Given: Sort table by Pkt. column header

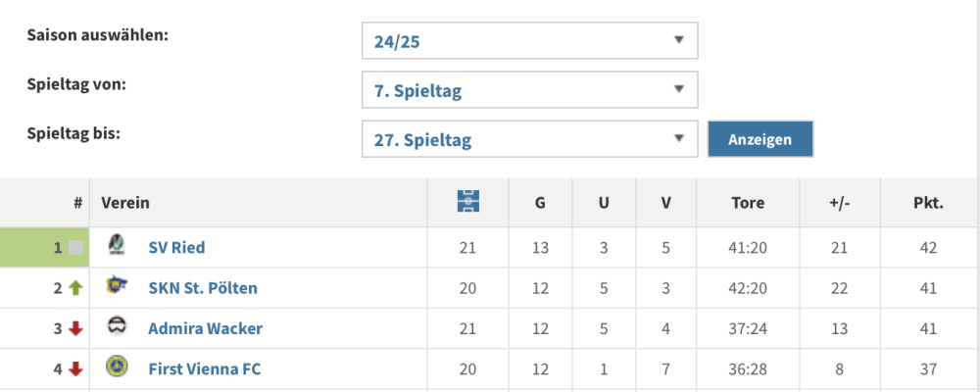Looking at the screenshot, I should tap(926, 204).
